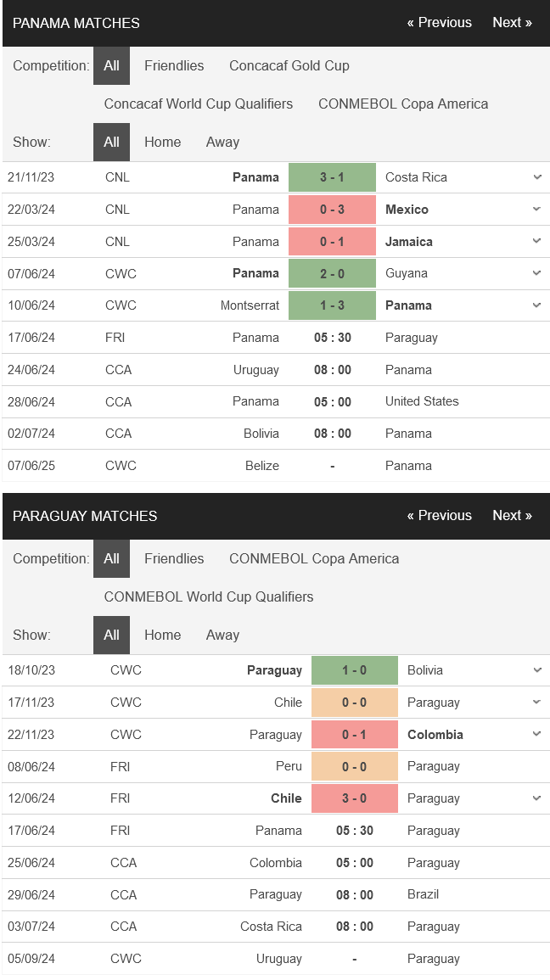The image size is (550, 980).
Task: Expand the Panama vs Mexico match details
Action: click(536, 210)
